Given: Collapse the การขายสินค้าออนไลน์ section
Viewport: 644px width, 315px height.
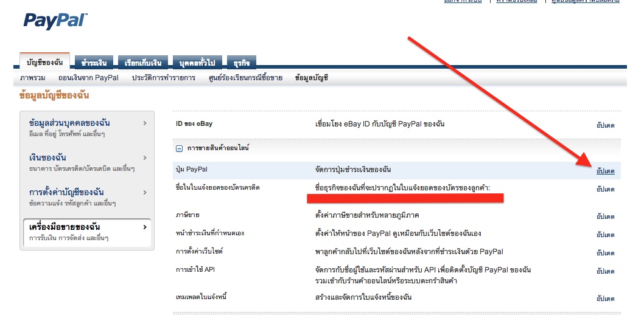Looking at the screenshot, I should point(179,149).
